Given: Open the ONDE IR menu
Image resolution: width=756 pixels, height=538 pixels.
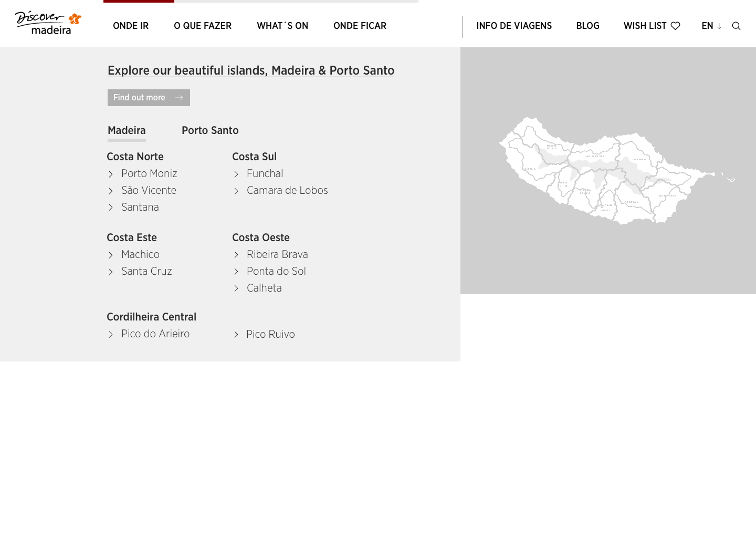Looking at the screenshot, I should click(x=131, y=26).
